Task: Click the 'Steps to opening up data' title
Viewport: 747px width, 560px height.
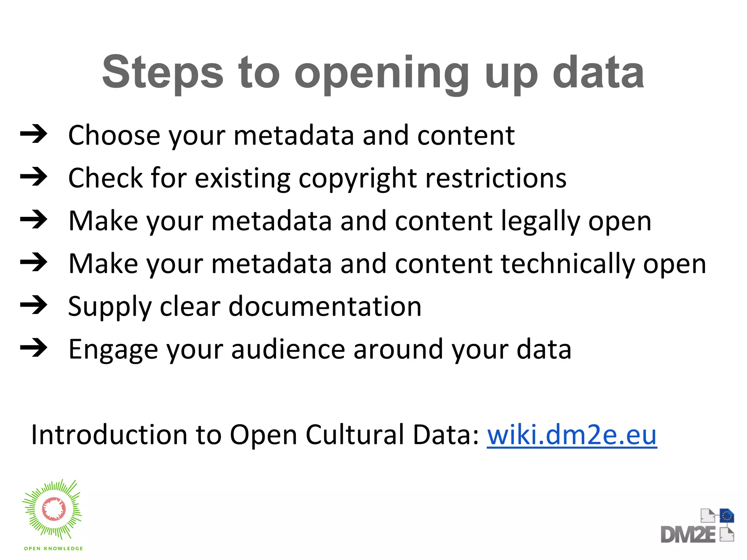Action: [x=373, y=72]
